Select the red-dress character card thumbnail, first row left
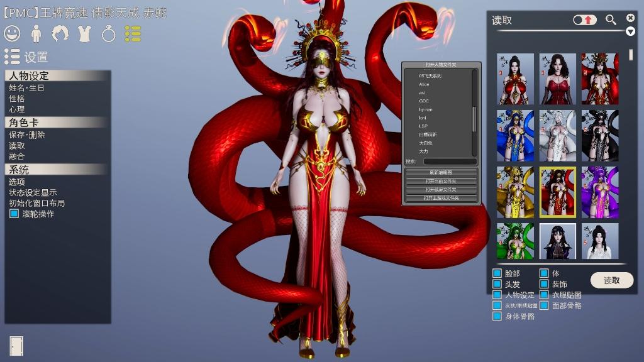This screenshot has height=362, width=644. (x=515, y=79)
